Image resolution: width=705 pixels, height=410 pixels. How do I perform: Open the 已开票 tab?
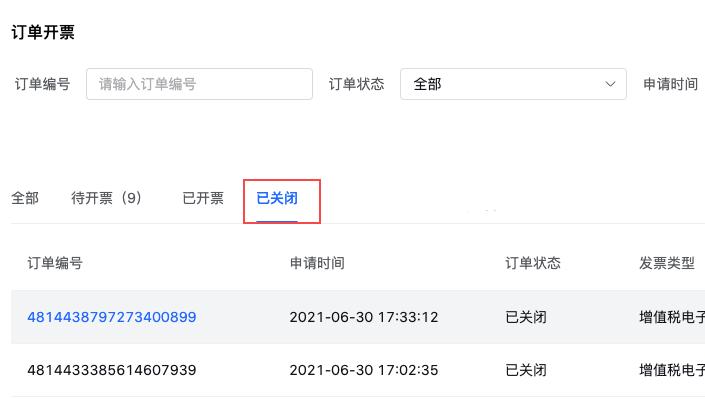click(203, 198)
